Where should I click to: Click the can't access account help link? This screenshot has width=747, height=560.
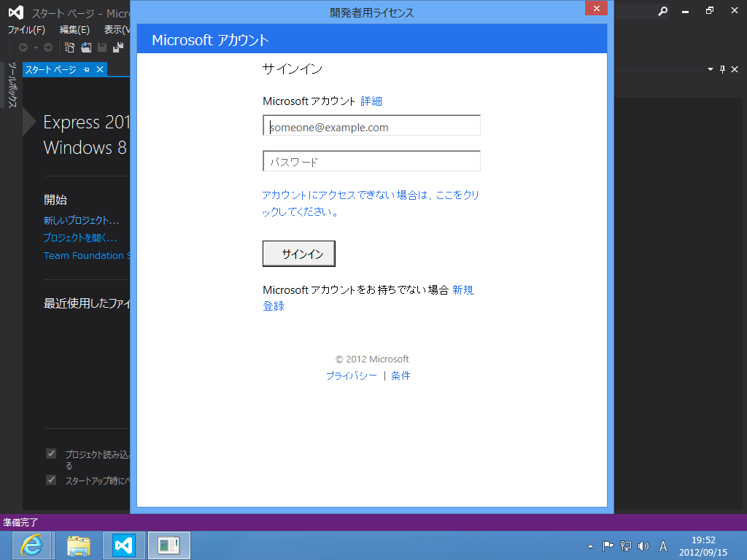[371, 203]
